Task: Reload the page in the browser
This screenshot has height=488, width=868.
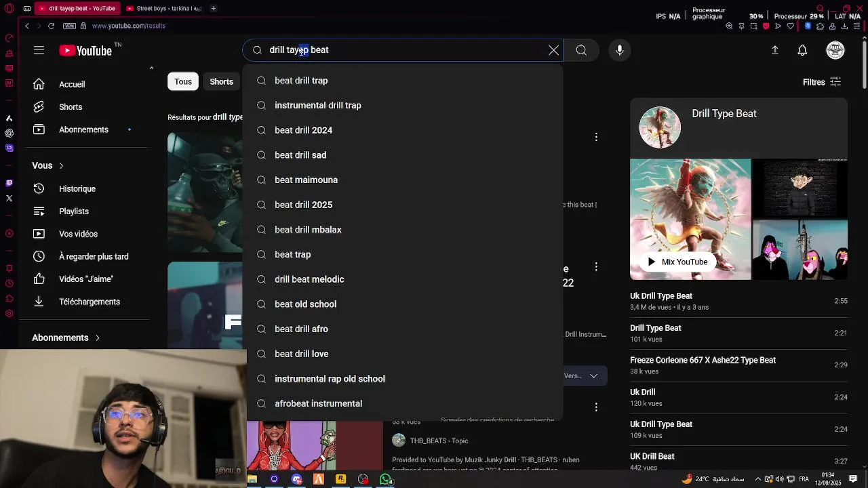Action: (51, 26)
